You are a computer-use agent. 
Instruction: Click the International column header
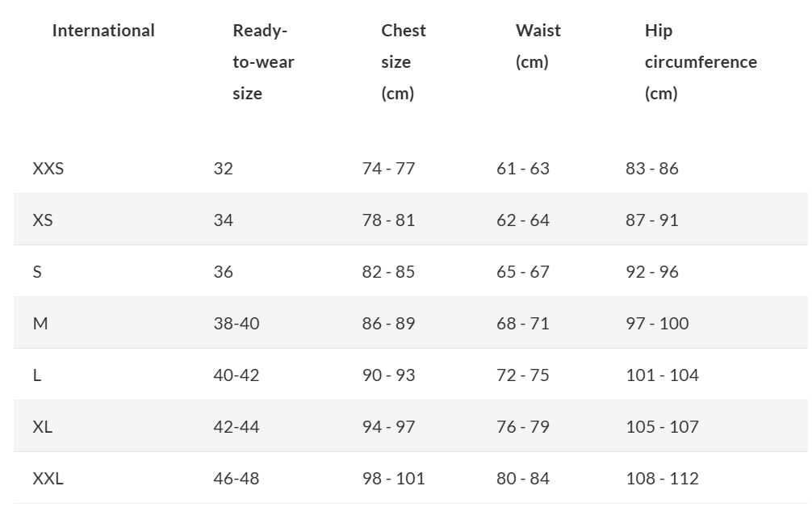coord(103,31)
